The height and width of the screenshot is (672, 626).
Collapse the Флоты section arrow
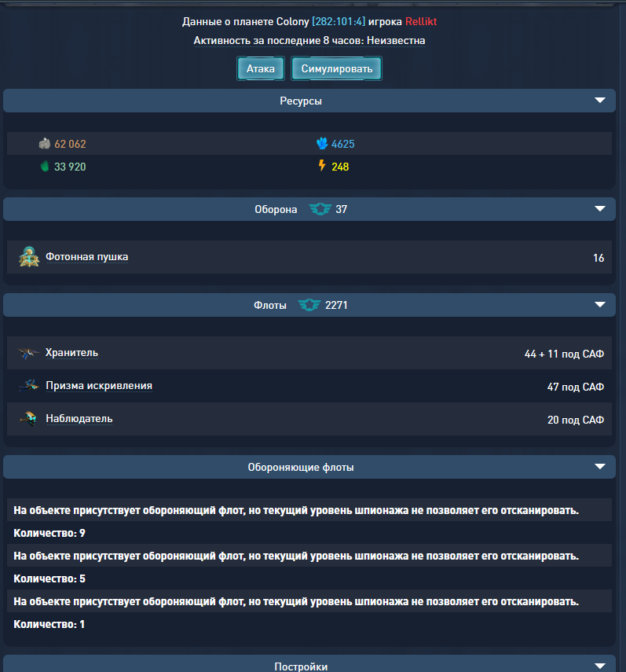tap(600, 305)
